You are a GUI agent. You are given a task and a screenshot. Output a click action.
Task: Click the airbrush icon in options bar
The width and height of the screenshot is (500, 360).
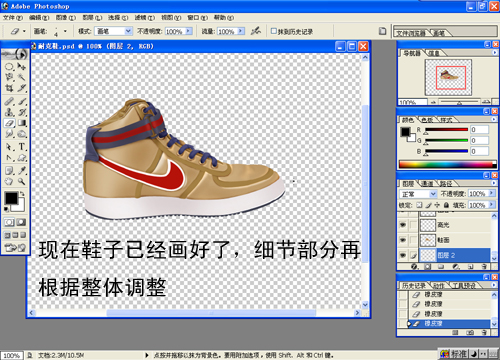256,31
